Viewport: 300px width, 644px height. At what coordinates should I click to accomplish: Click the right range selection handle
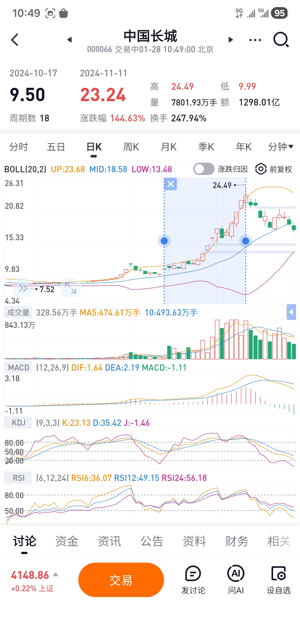pyautogui.click(x=246, y=241)
